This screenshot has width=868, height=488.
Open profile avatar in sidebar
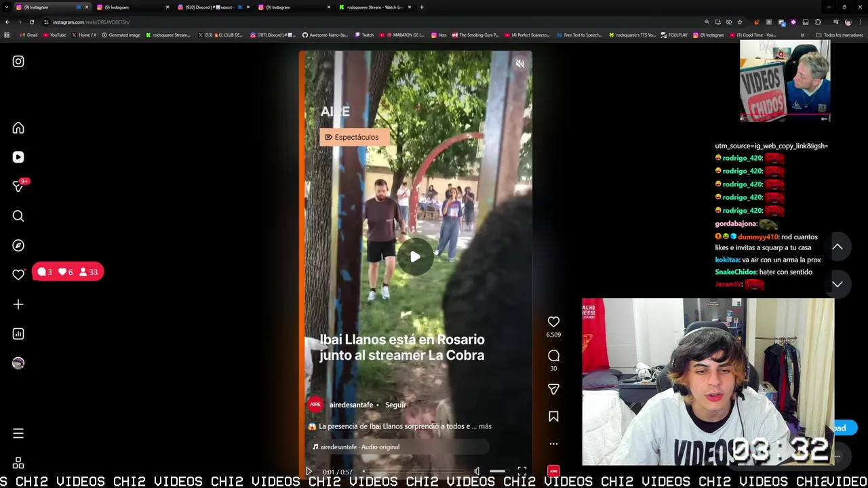pyautogui.click(x=18, y=363)
